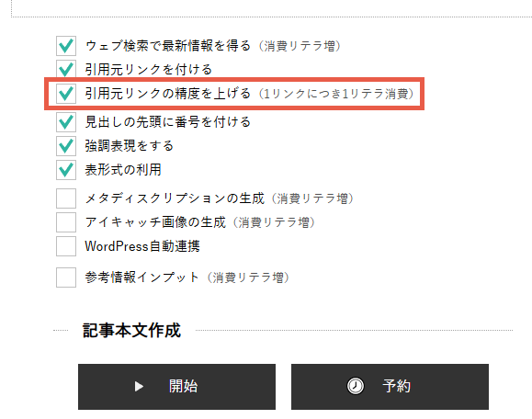Screen dimensions: 532x419
Task: Toggle 引用元リンクの精度を上げる checkbox
Action: (66, 94)
